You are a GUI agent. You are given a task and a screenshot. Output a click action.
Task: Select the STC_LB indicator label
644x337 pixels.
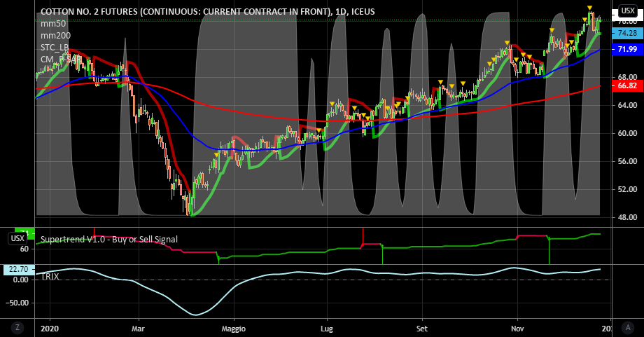click(55, 47)
